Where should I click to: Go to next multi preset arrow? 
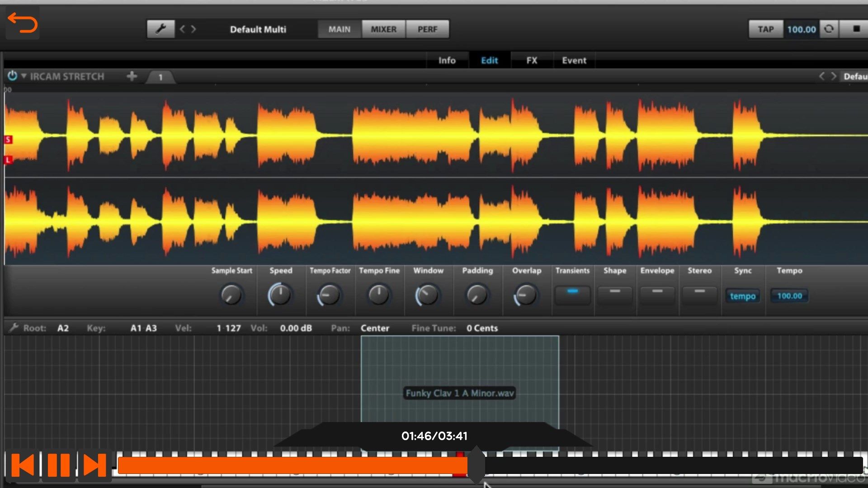point(193,29)
